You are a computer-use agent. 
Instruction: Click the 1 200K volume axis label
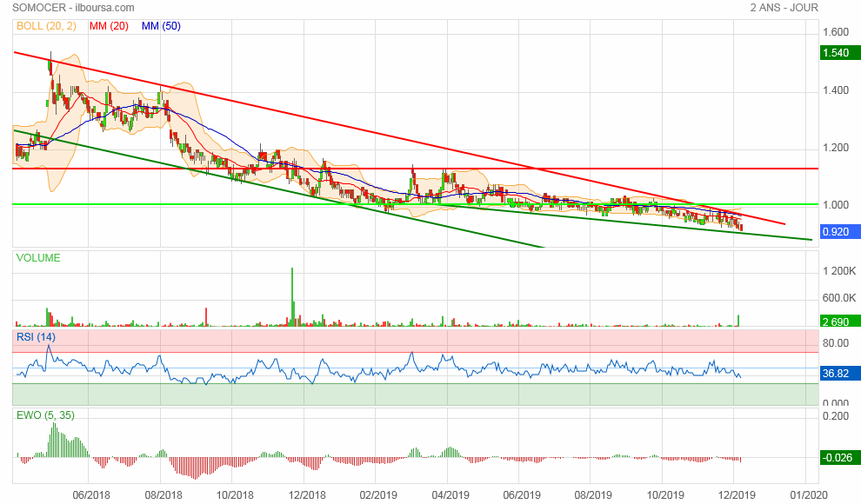click(839, 271)
